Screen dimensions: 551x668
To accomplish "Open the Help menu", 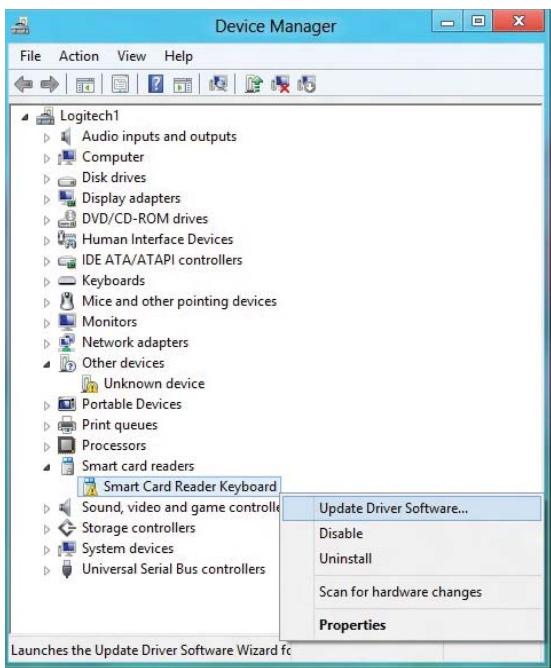I will (179, 56).
